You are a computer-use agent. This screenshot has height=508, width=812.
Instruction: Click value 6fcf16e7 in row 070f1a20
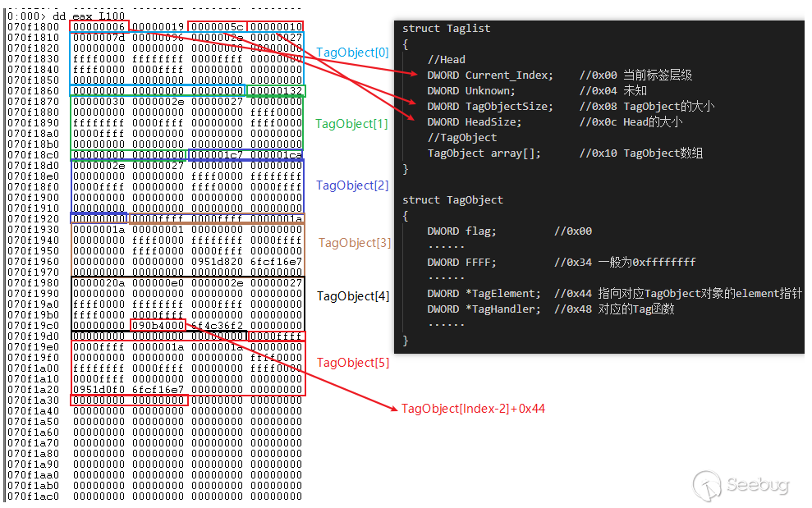tap(158, 390)
